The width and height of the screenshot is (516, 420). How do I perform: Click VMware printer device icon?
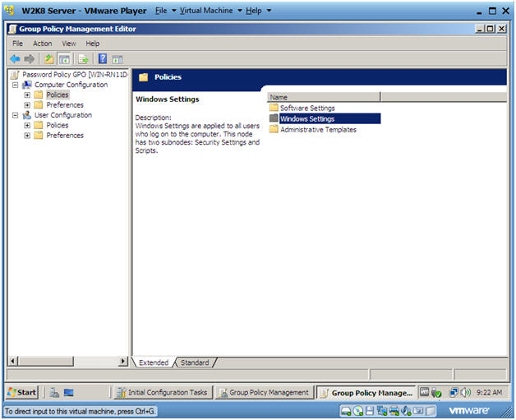tap(394, 411)
